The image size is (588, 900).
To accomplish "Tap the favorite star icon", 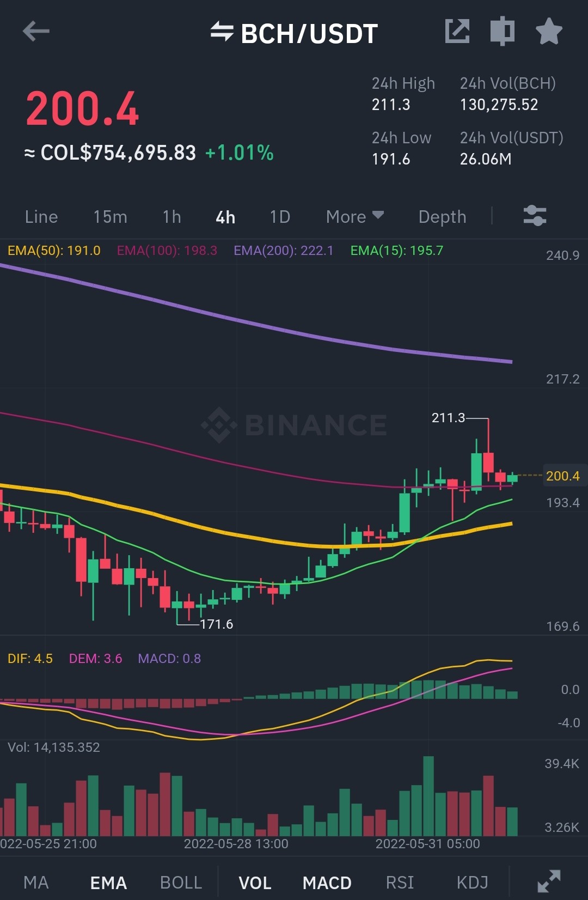I will point(549,31).
